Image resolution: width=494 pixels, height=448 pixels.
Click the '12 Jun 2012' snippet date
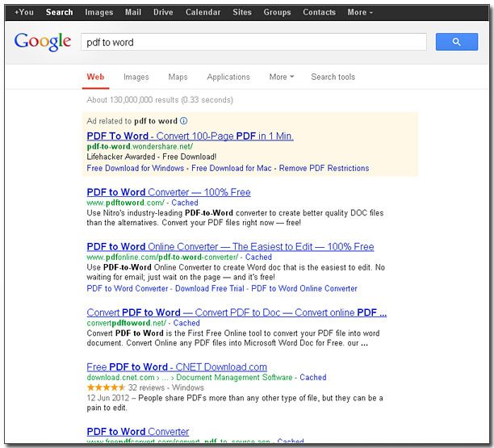(x=107, y=398)
